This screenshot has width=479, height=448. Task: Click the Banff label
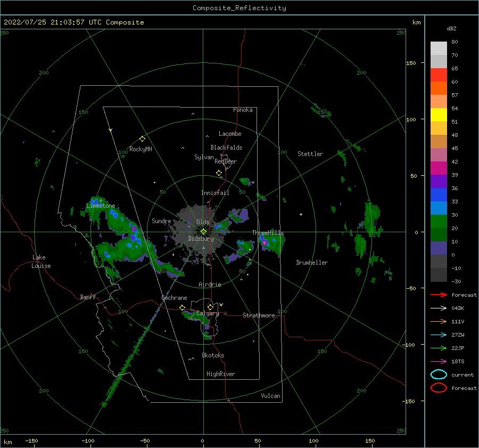tap(88, 297)
